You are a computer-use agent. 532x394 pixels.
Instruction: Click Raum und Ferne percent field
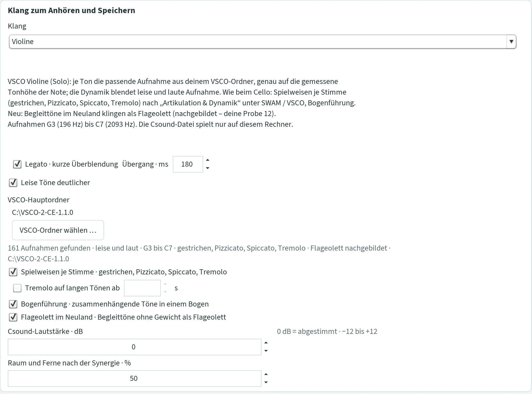tap(135, 379)
